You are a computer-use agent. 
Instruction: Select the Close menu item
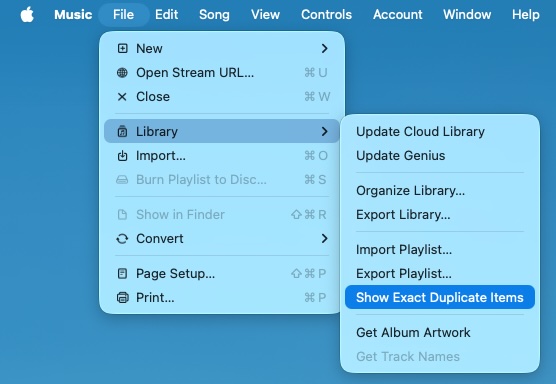(222, 97)
